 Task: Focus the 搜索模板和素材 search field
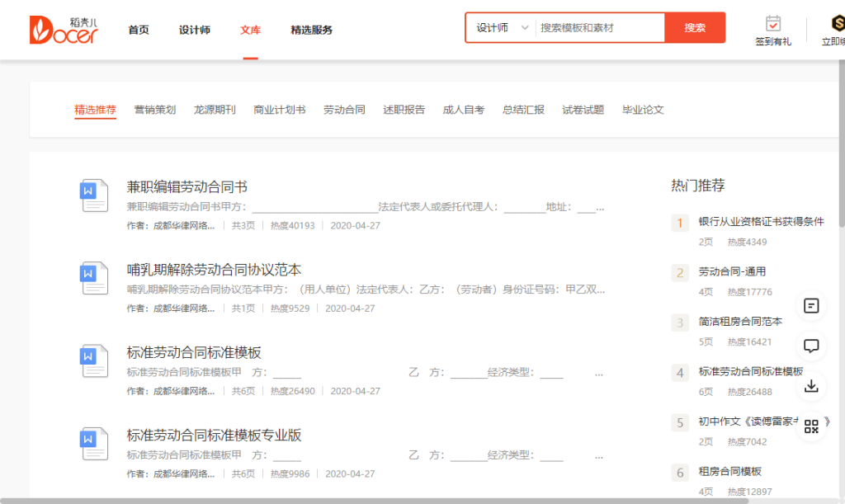click(x=599, y=28)
